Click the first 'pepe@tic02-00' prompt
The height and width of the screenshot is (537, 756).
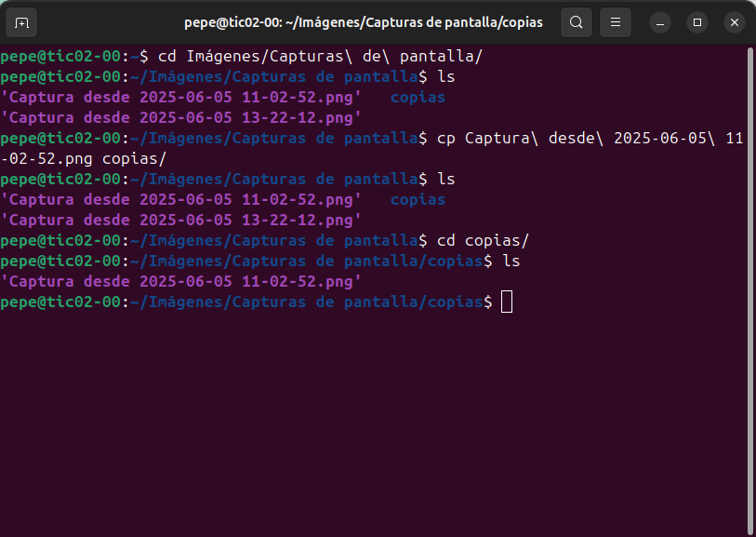tap(60, 56)
